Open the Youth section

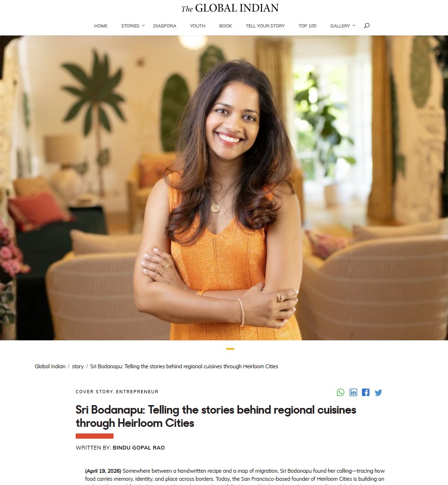198,26
